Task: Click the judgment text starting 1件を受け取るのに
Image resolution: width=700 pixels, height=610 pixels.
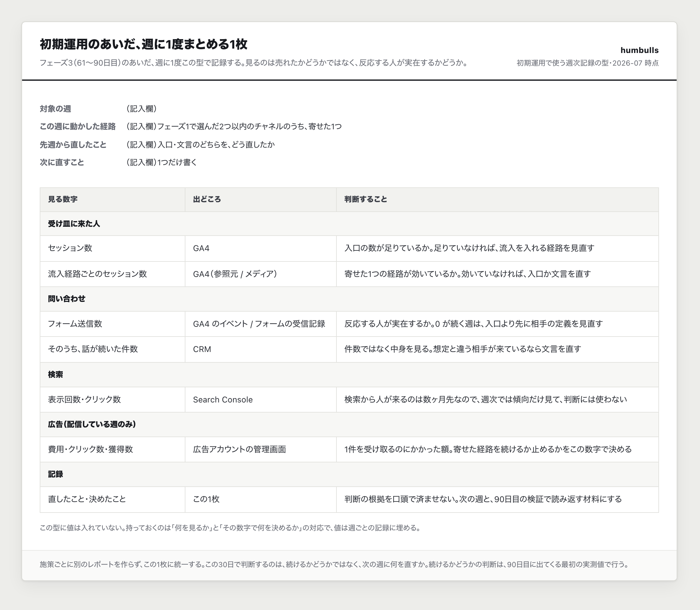Action: 488,450
